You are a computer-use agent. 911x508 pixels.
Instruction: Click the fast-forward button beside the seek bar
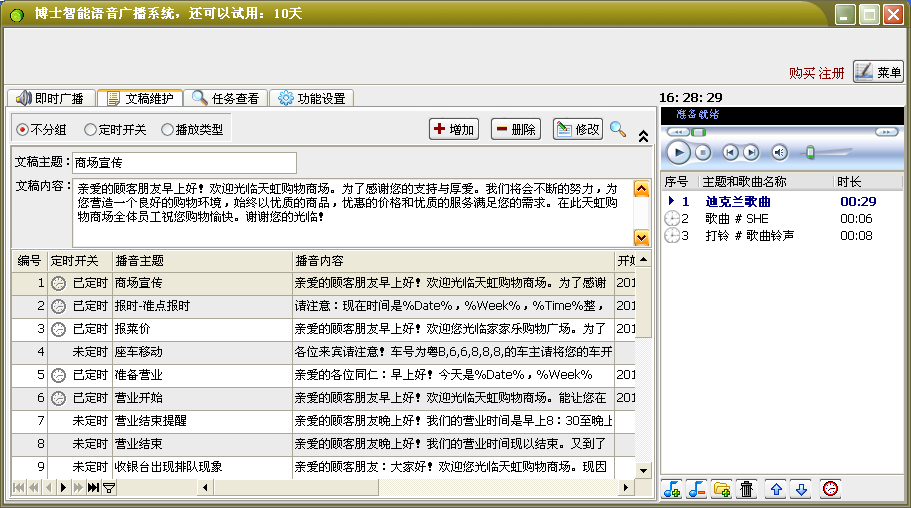click(x=886, y=132)
